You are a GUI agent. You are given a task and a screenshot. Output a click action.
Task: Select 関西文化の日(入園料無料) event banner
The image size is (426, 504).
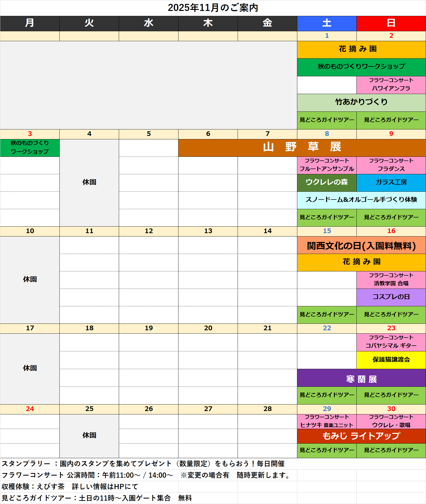click(361, 245)
